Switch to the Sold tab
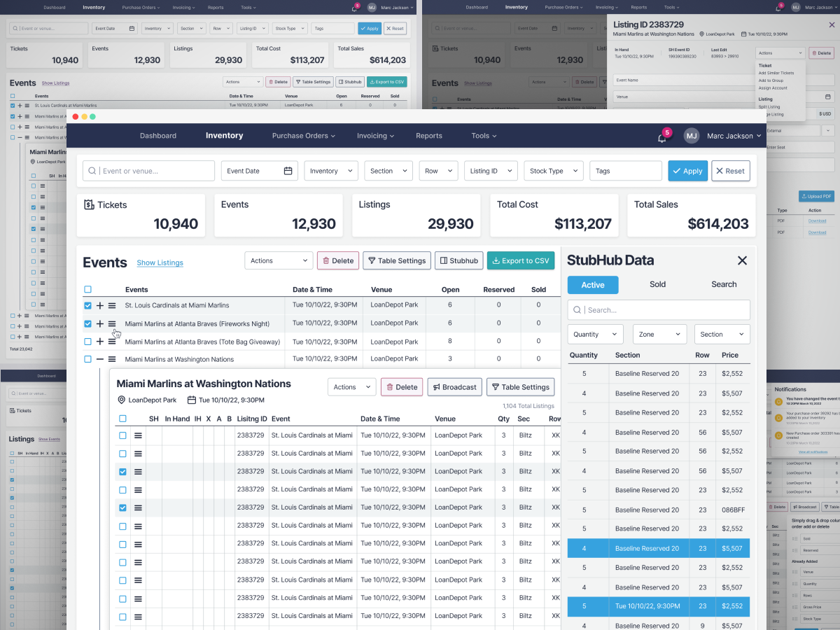This screenshot has height=630, width=840. click(x=657, y=284)
